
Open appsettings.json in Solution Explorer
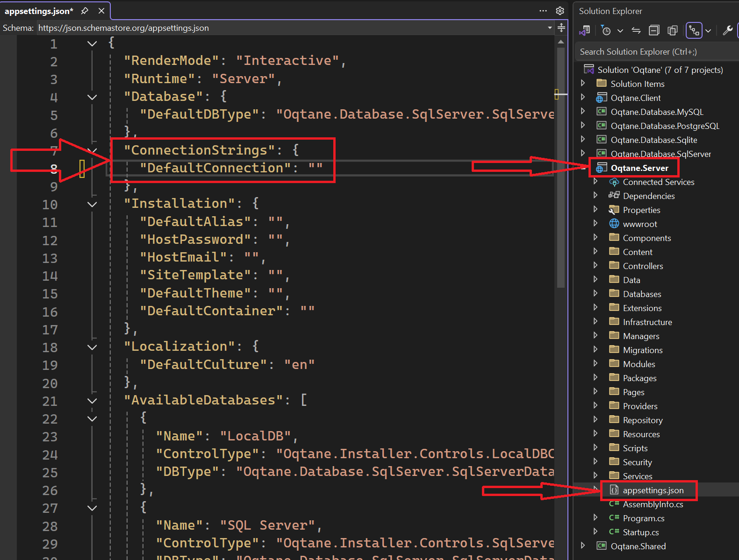point(653,490)
